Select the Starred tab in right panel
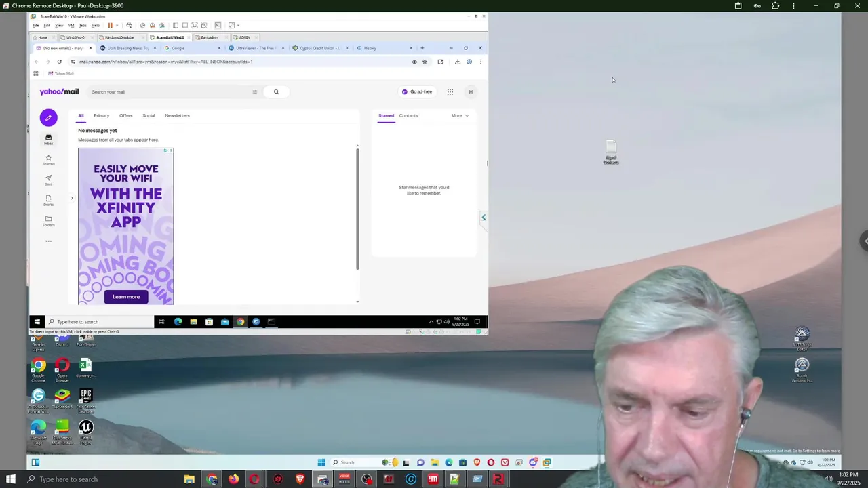Screen dimensions: 868x488 [x=386, y=115]
